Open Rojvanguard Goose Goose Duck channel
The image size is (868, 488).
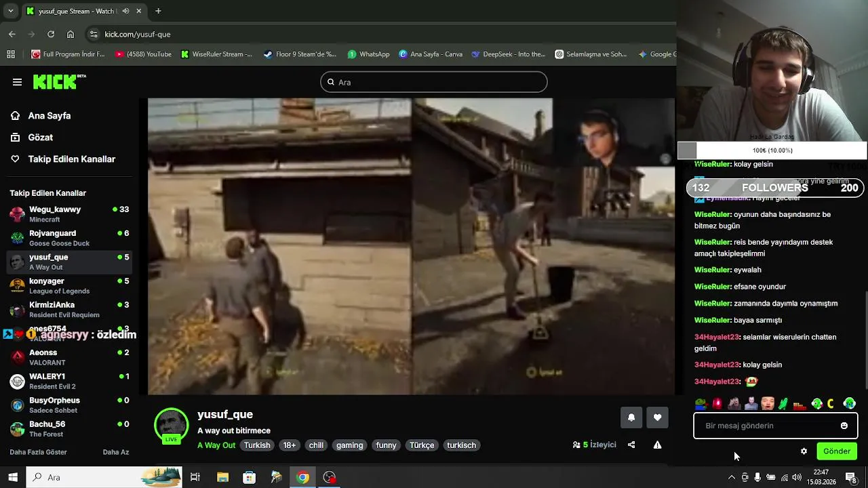coord(68,238)
